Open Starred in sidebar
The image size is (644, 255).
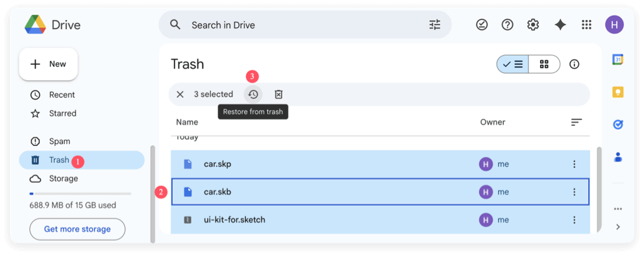[63, 114]
